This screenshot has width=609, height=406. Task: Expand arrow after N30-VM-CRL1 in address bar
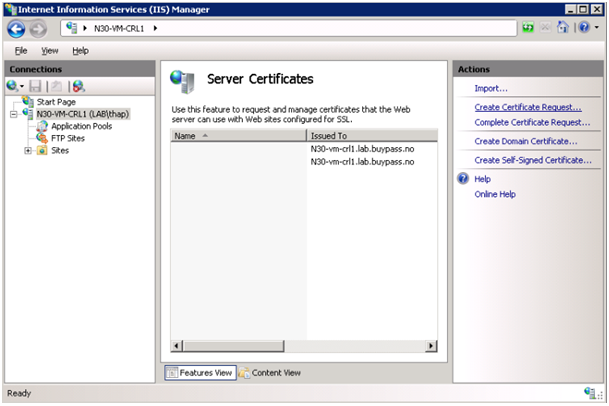pos(155,28)
